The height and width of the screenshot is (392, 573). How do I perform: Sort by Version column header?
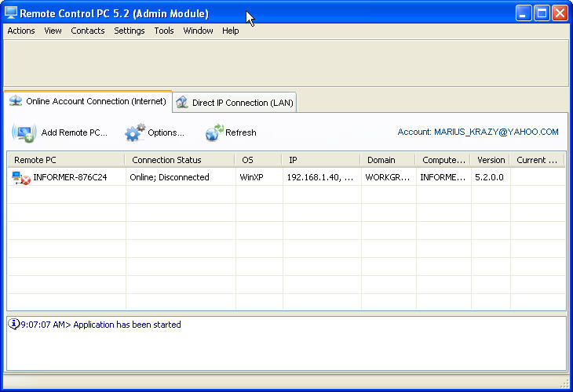(491, 160)
